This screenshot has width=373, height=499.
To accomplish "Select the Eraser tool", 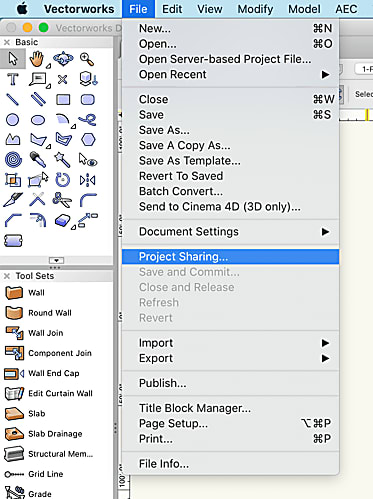I will click(63, 220).
